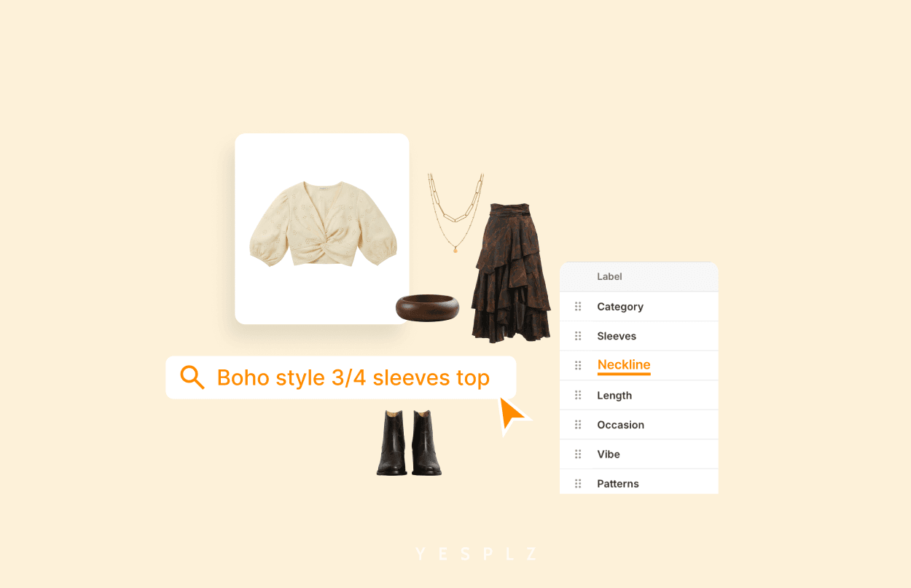Click drag handle beside Length label
This screenshot has height=588, width=911.
(578, 395)
